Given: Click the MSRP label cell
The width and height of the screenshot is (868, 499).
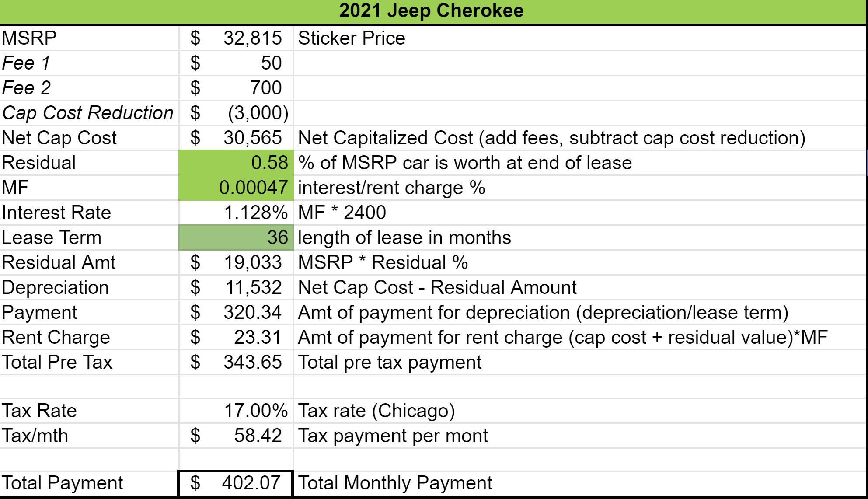Looking at the screenshot, I should pyautogui.click(x=89, y=38).
